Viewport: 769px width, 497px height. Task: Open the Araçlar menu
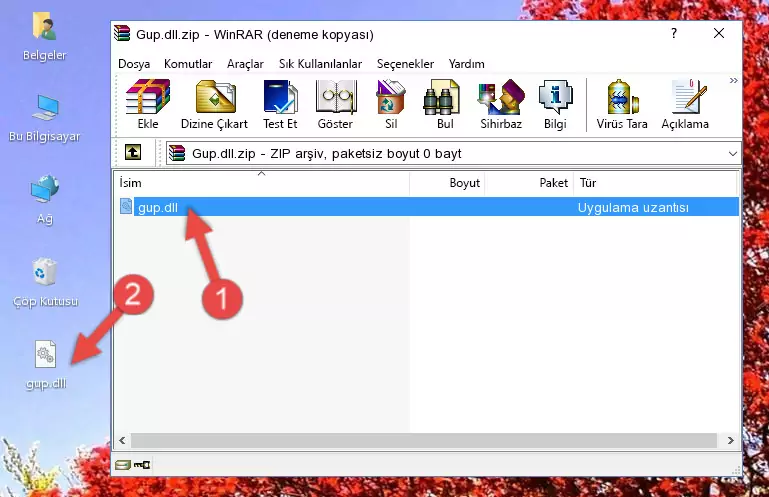245,64
